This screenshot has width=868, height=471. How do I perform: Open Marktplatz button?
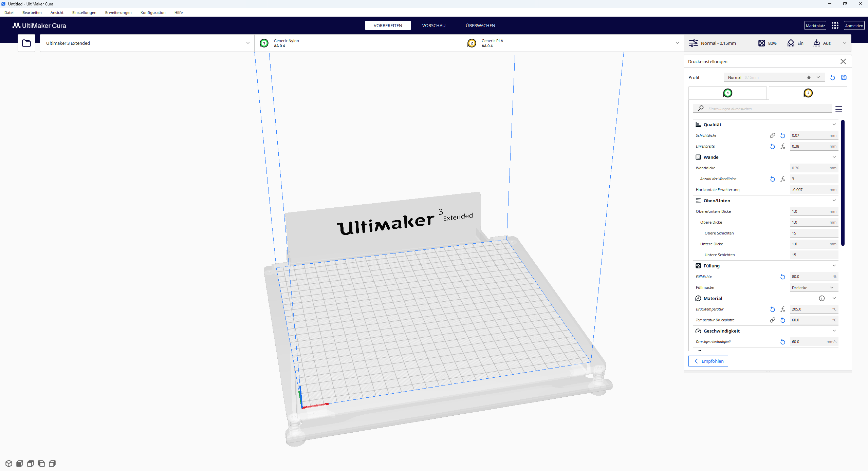[x=815, y=26]
